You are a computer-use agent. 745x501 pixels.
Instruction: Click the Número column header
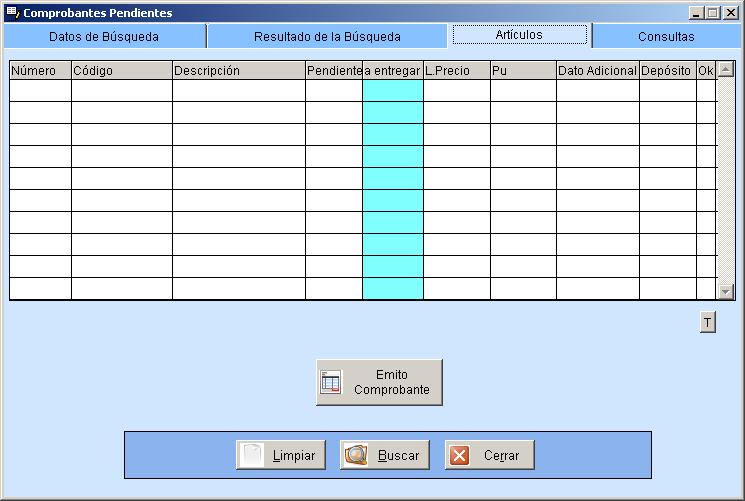point(40,71)
